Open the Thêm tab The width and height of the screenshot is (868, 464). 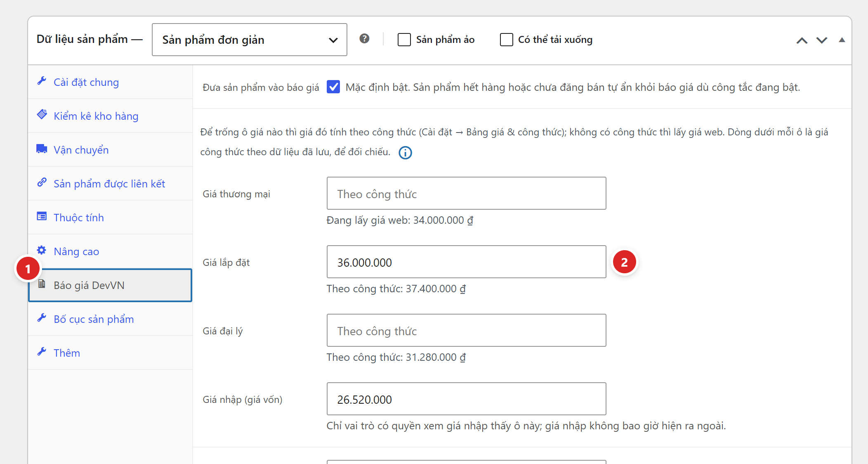[110, 353]
